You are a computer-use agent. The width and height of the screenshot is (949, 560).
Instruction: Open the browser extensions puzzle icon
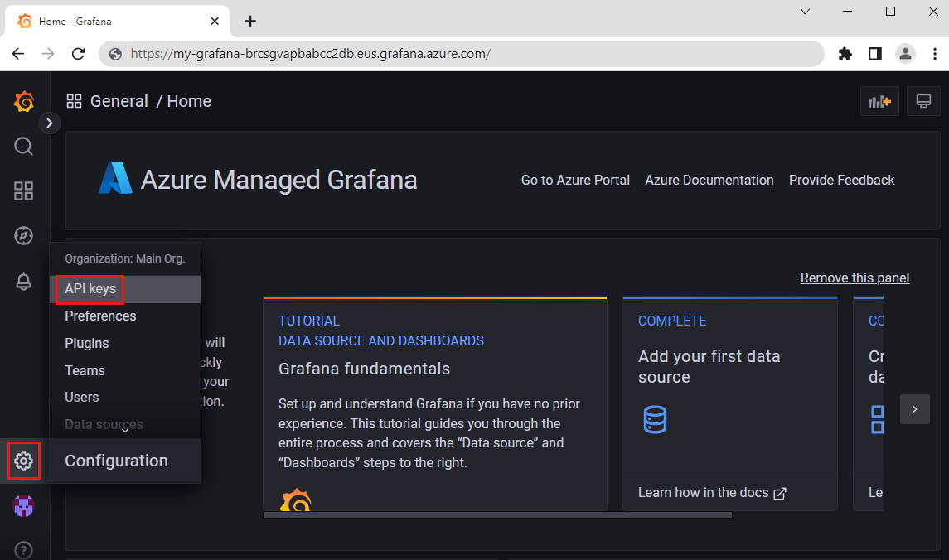[x=845, y=53]
